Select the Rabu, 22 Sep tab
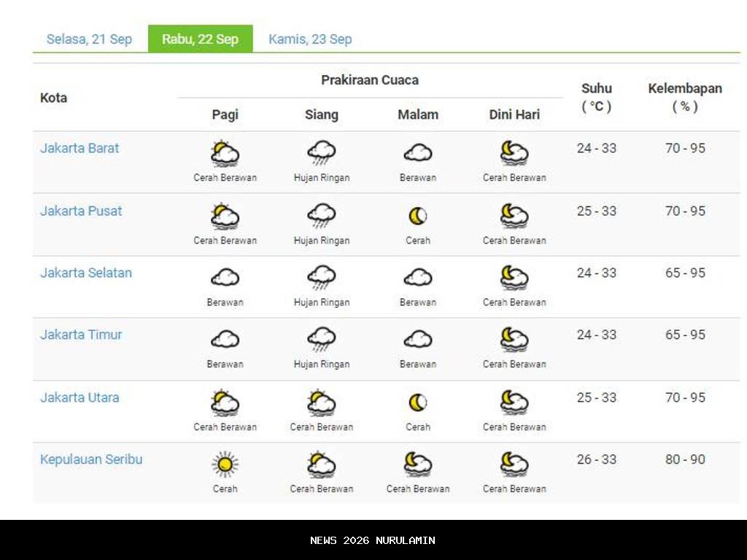The image size is (747, 560). [200, 39]
